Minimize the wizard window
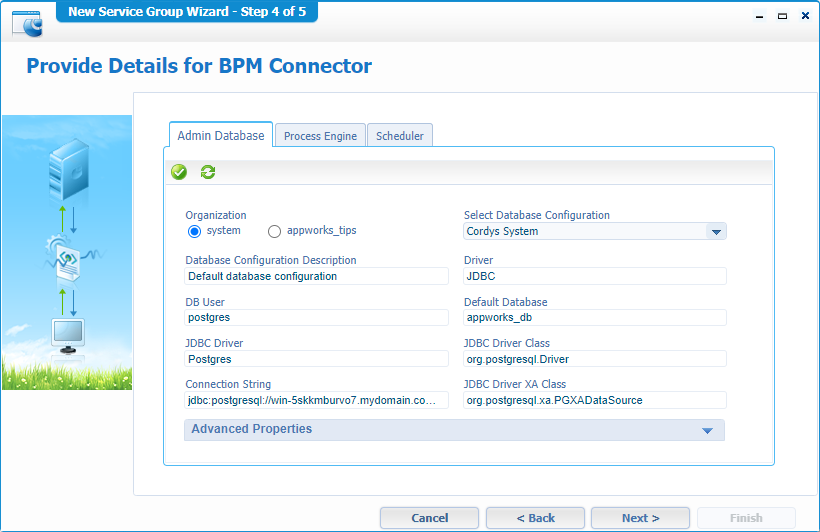This screenshot has height=532, width=820. pyautogui.click(x=759, y=16)
